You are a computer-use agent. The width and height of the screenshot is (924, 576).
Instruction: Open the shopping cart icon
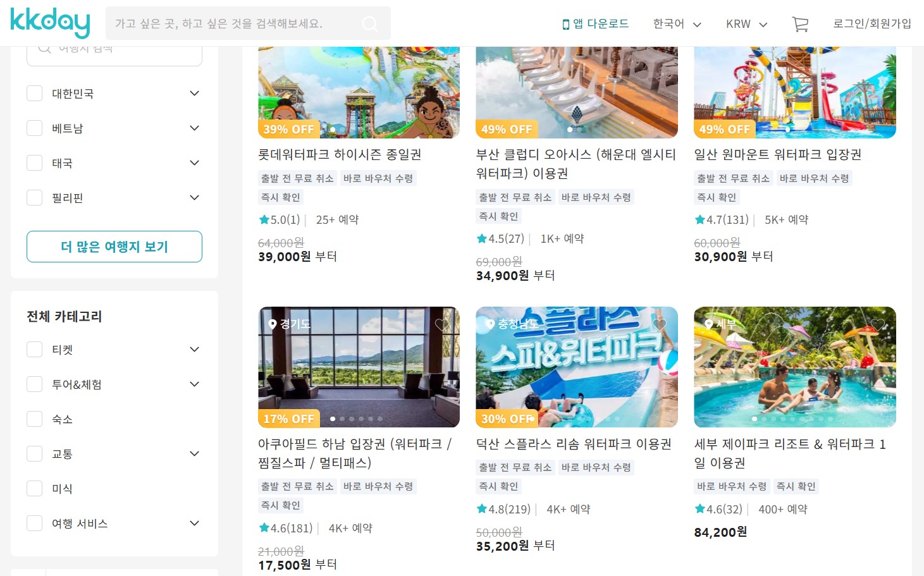click(800, 24)
